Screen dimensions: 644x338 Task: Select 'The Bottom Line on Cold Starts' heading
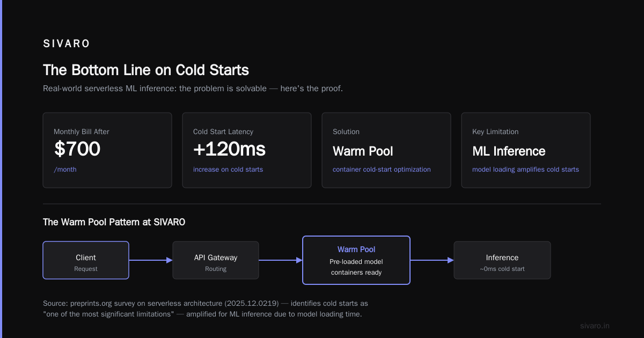[146, 70]
